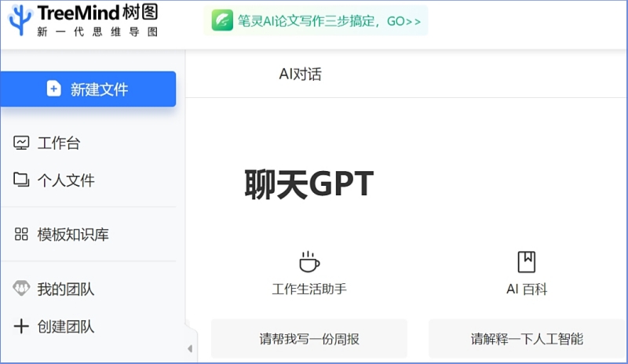Collapse the sidebar with the arrow handle
628x364 pixels.
[190, 348]
